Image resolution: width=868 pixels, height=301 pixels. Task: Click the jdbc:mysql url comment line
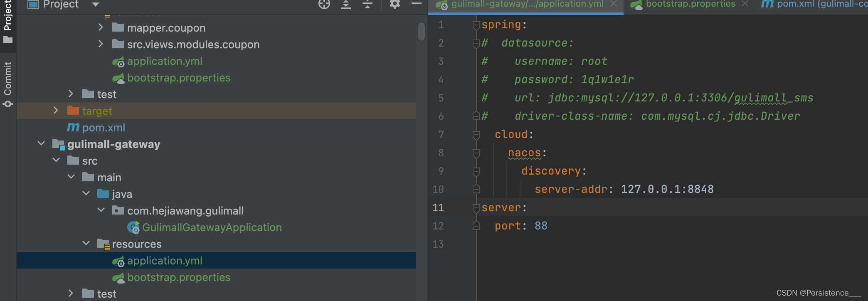pyautogui.click(x=647, y=98)
